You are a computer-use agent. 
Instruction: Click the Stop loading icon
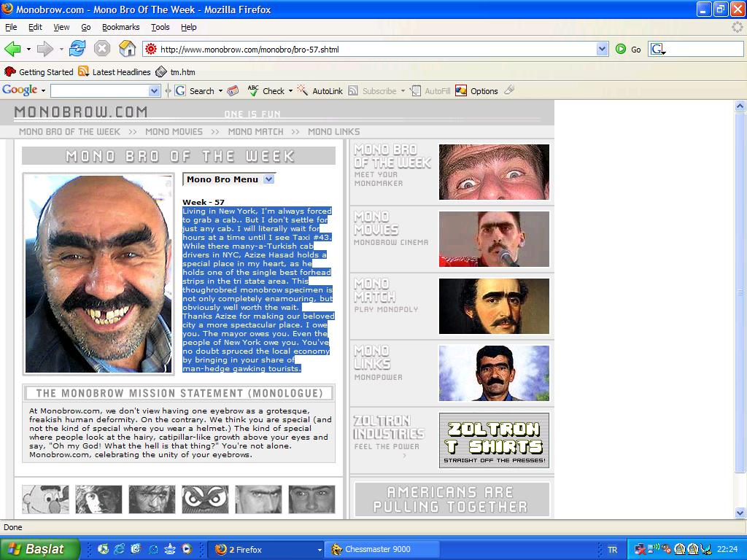(x=102, y=49)
